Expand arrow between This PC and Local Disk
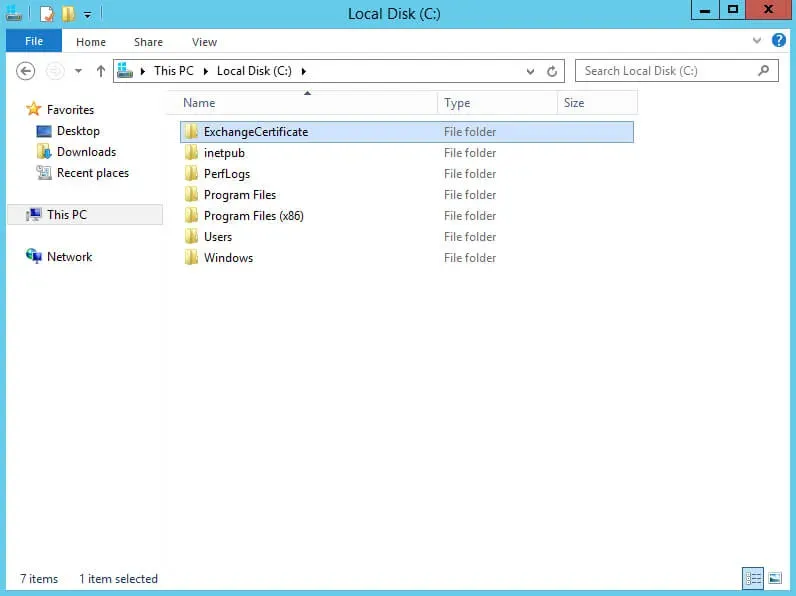Image resolution: width=796 pixels, height=596 pixels. pyautogui.click(x=206, y=71)
